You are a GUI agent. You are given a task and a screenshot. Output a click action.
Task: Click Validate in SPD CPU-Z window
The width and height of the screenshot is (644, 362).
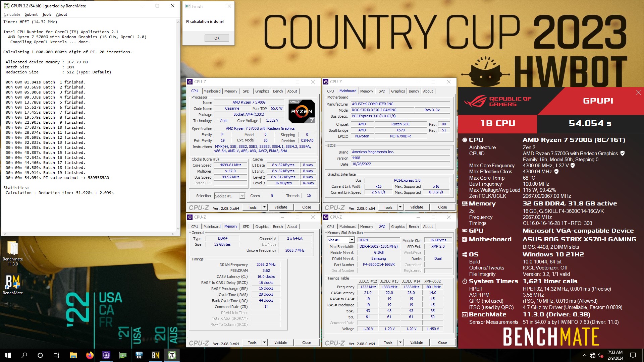[417, 343]
